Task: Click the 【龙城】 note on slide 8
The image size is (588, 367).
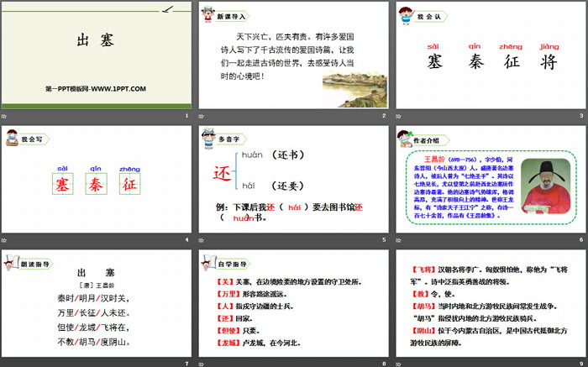Action: pyautogui.click(x=259, y=343)
